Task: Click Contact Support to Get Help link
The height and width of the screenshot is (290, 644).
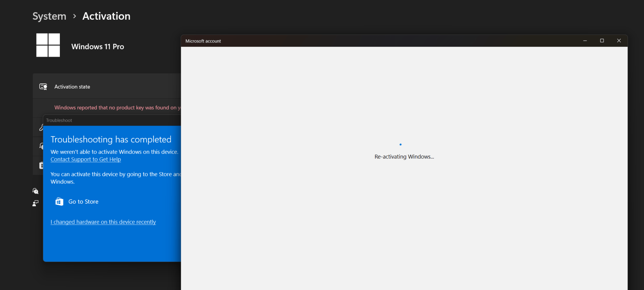Action: (86, 159)
